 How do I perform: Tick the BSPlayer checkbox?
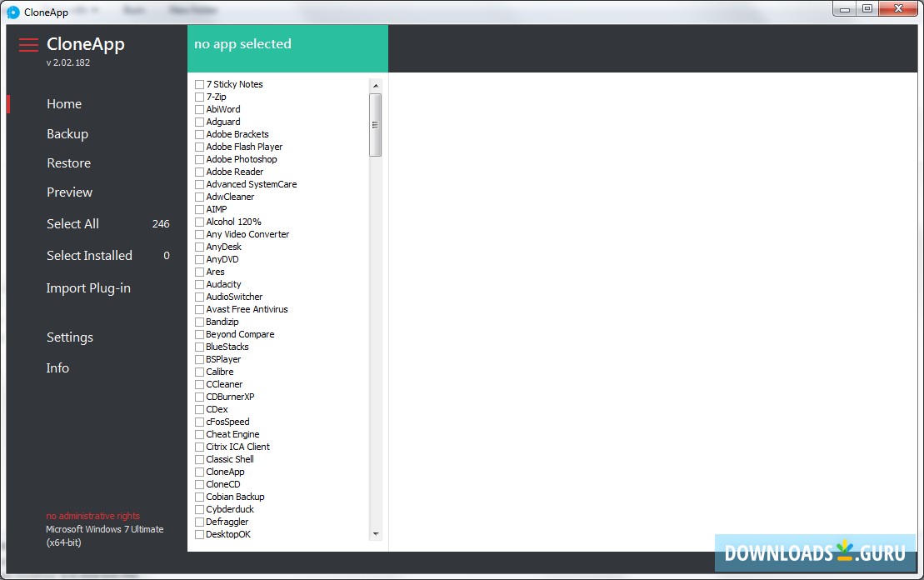coord(199,359)
